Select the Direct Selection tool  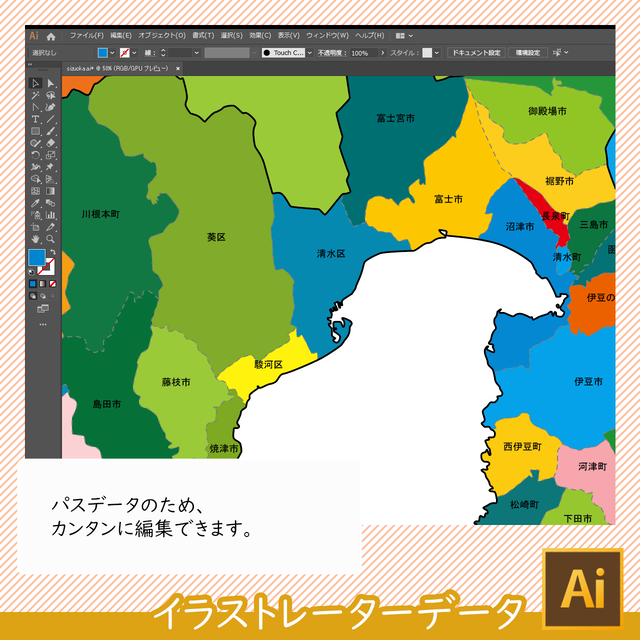[51, 83]
